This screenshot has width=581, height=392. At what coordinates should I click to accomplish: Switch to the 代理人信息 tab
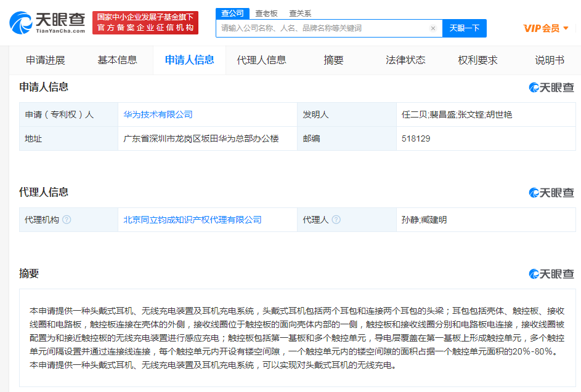pos(262,60)
